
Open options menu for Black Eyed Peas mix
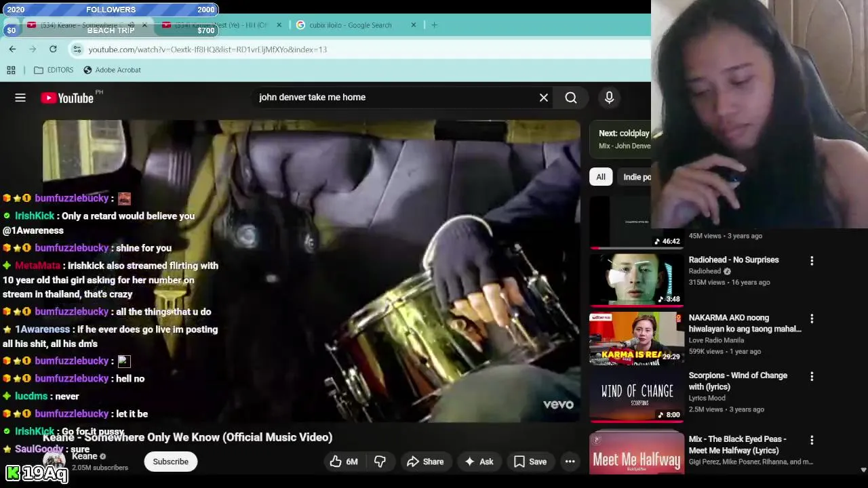click(812, 440)
